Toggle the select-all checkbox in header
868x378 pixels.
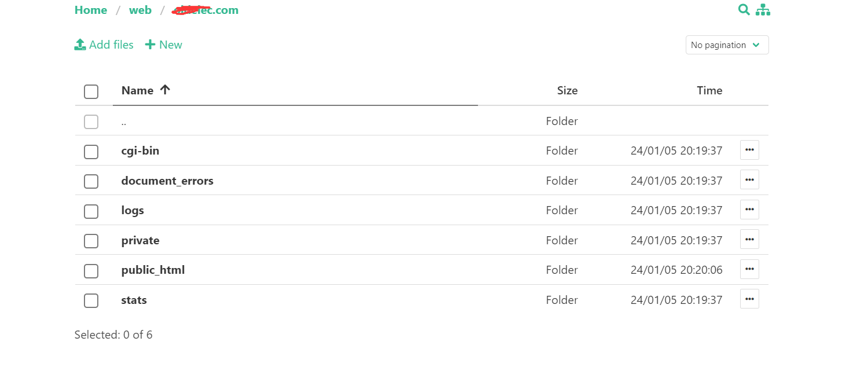pos(91,91)
